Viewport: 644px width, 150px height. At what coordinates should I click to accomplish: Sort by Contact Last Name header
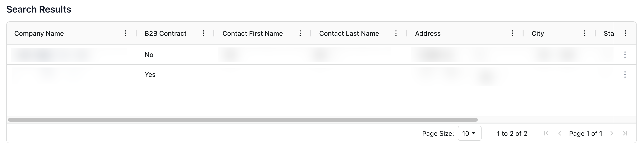pyautogui.click(x=349, y=33)
